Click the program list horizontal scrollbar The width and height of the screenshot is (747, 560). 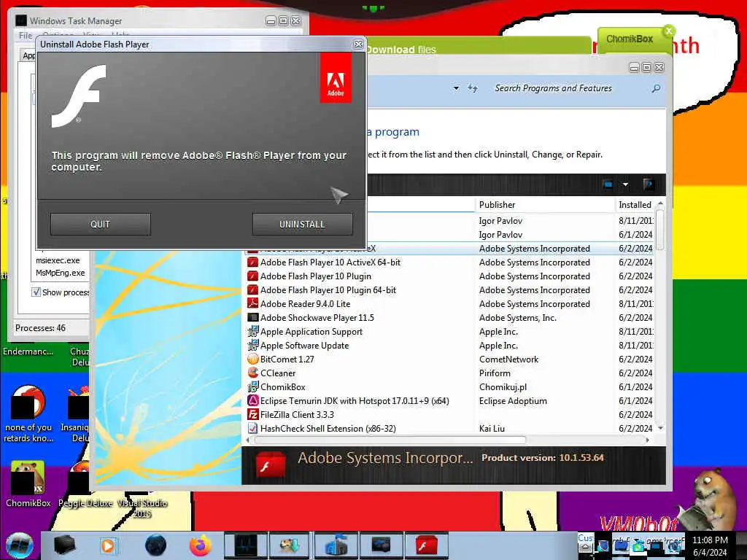click(390, 440)
